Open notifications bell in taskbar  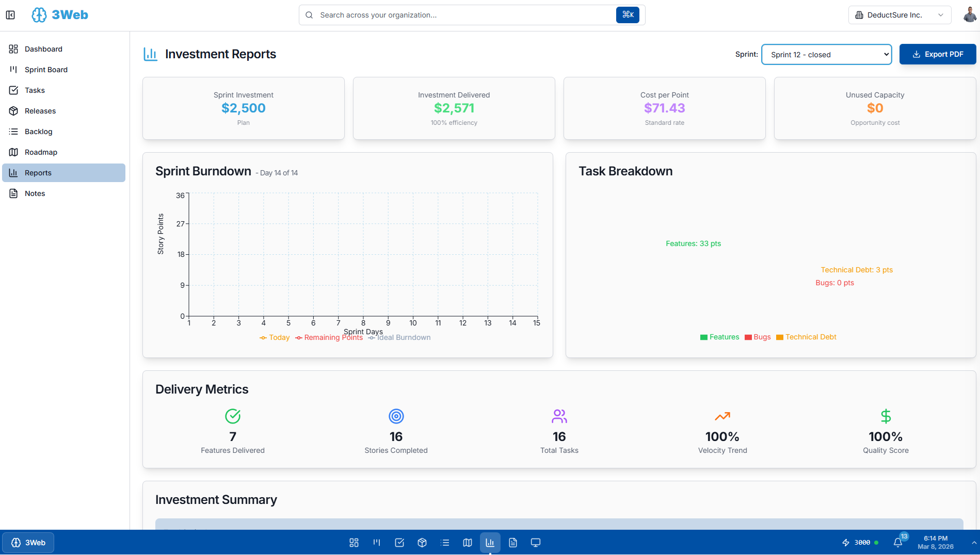tap(897, 543)
